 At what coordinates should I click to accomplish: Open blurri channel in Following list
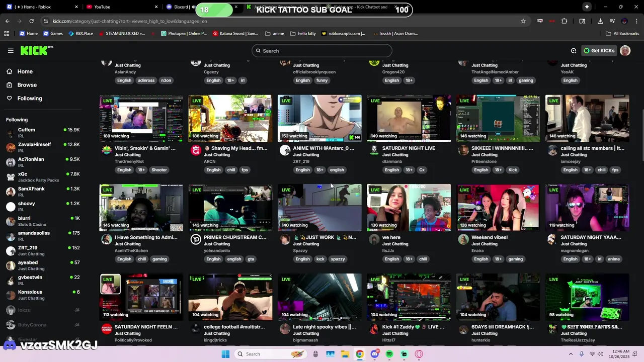43,221
